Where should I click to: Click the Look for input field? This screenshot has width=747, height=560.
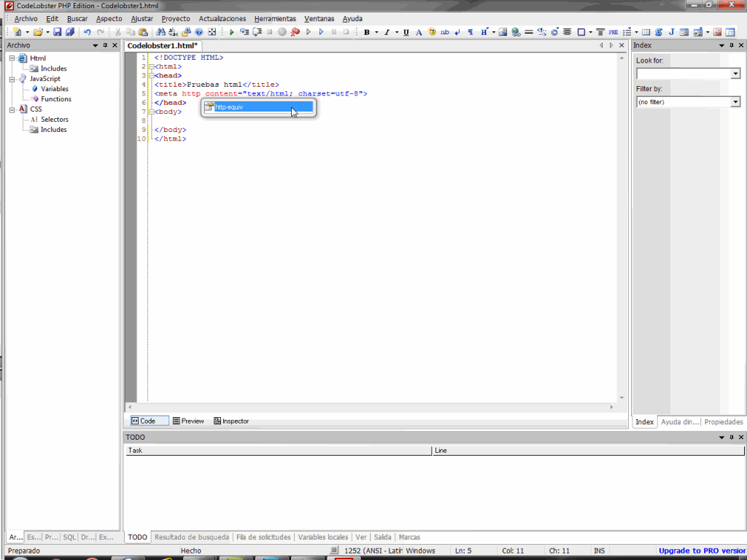(x=683, y=74)
